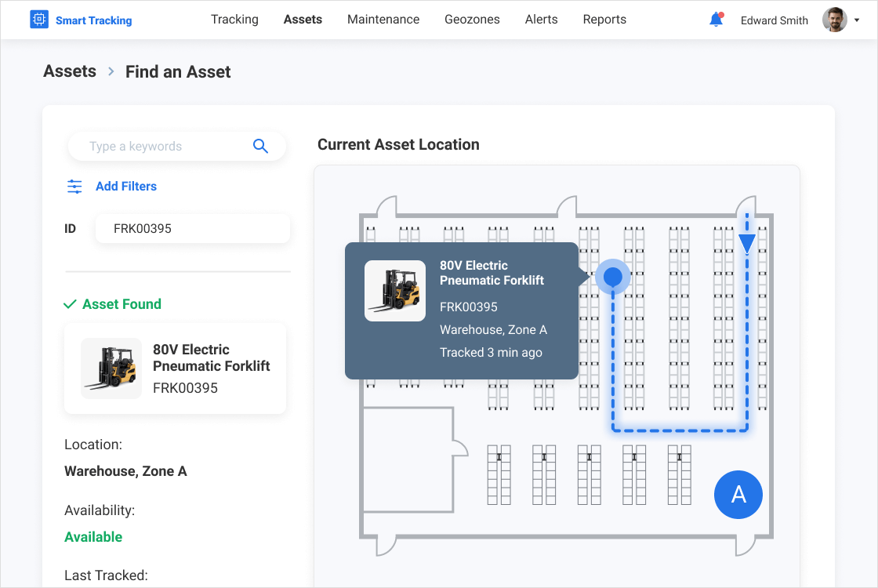Click Edward Smith's profile avatar
Image resolution: width=878 pixels, height=588 pixels.
(834, 20)
